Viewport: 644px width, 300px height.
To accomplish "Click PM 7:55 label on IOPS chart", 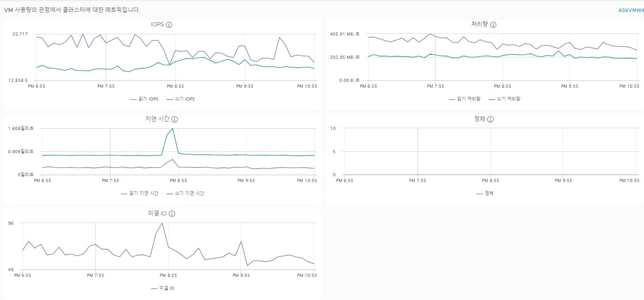I will [x=106, y=86].
